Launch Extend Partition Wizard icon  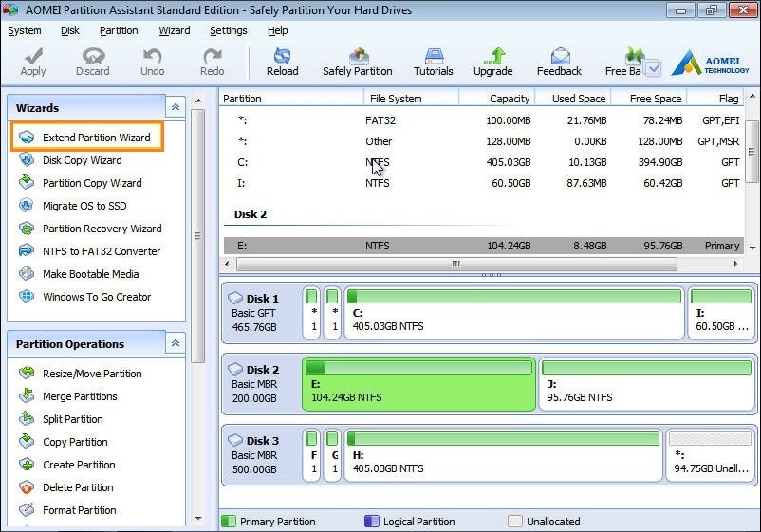[27, 138]
